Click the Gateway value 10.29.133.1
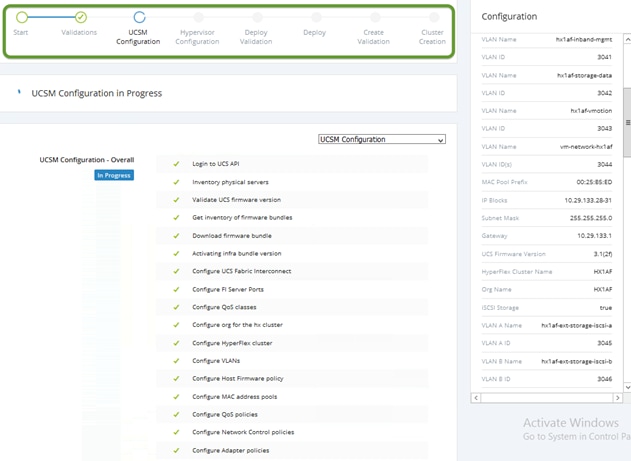The height and width of the screenshot is (461, 631). click(594, 236)
